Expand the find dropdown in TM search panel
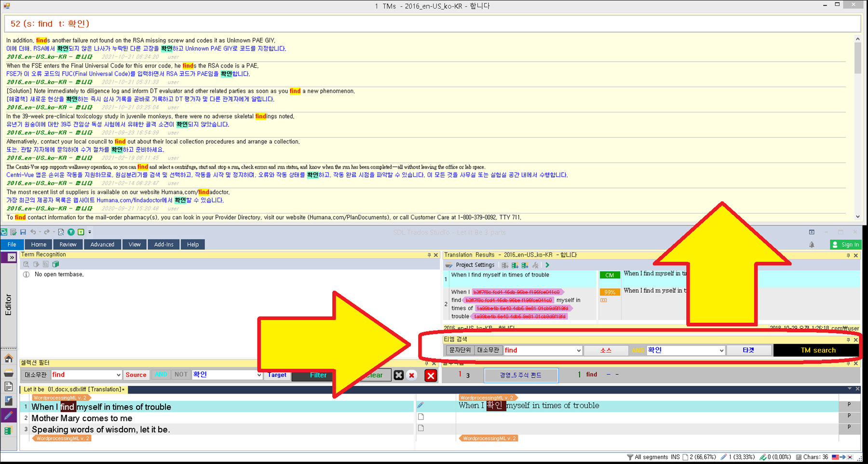Image resolution: width=868 pixels, height=464 pixels. (578, 351)
